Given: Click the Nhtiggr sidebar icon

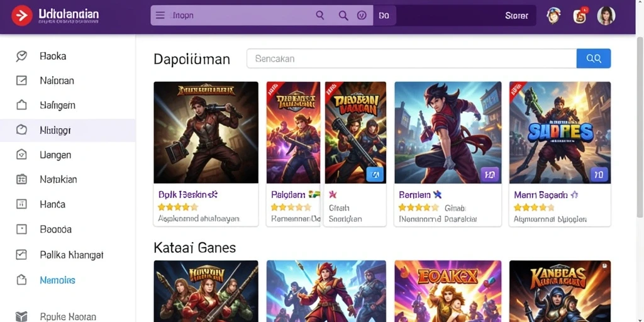Looking at the screenshot, I should pyautogui.click(x=21, y=130).
